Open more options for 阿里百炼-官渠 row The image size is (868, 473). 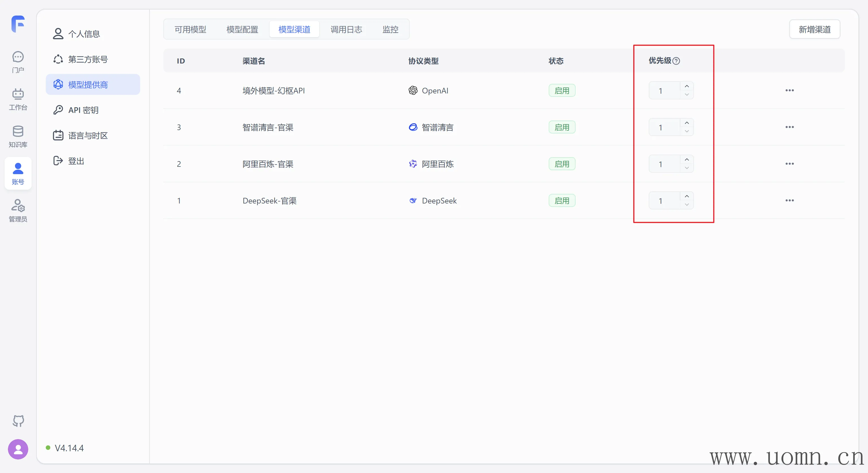click(789, 164)
